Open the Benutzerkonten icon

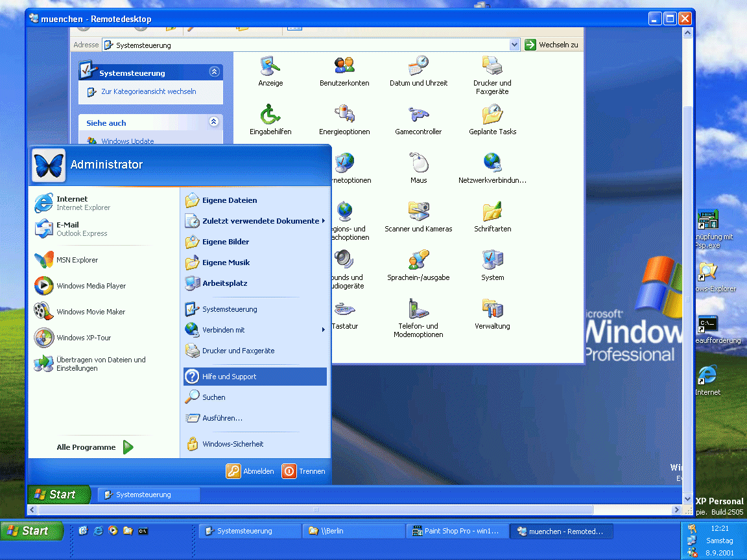pos(344,71)
